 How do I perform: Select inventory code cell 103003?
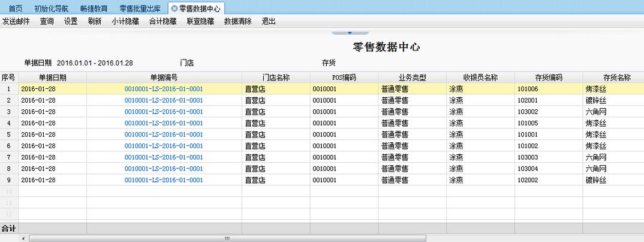pyautogui.click(x=549, y=157)
